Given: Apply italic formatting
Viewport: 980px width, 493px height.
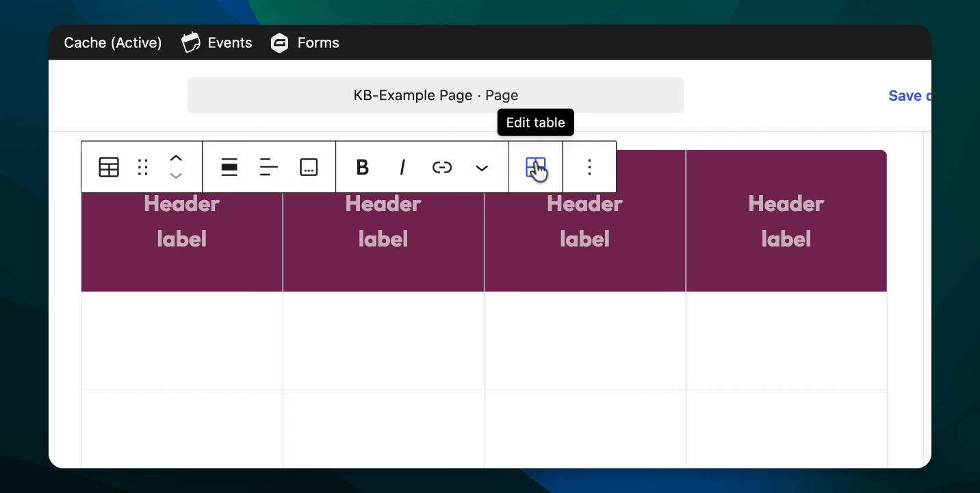Looking at the screenshot, I should [x=402, y=167].
